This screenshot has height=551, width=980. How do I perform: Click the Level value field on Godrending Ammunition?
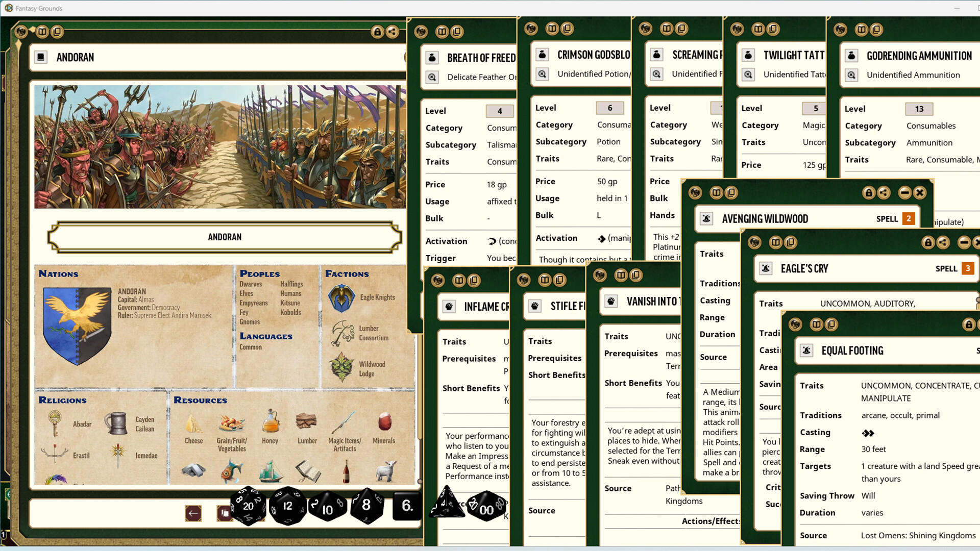pos(919,109)
